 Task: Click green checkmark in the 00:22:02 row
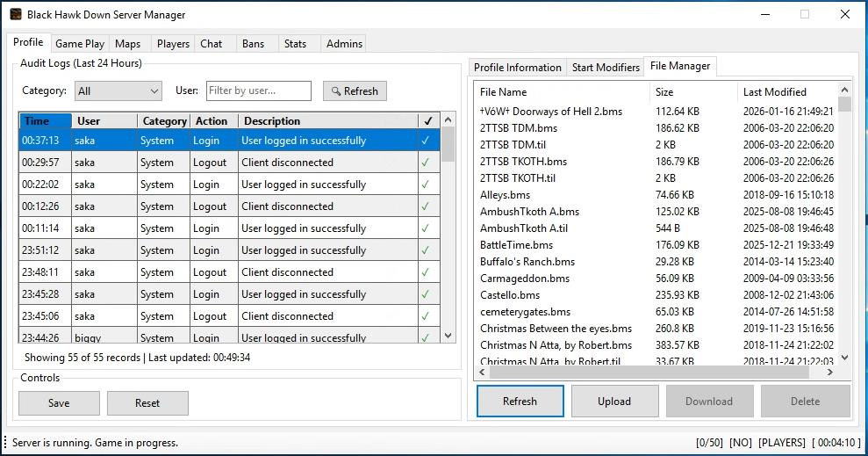click(425, 185)
